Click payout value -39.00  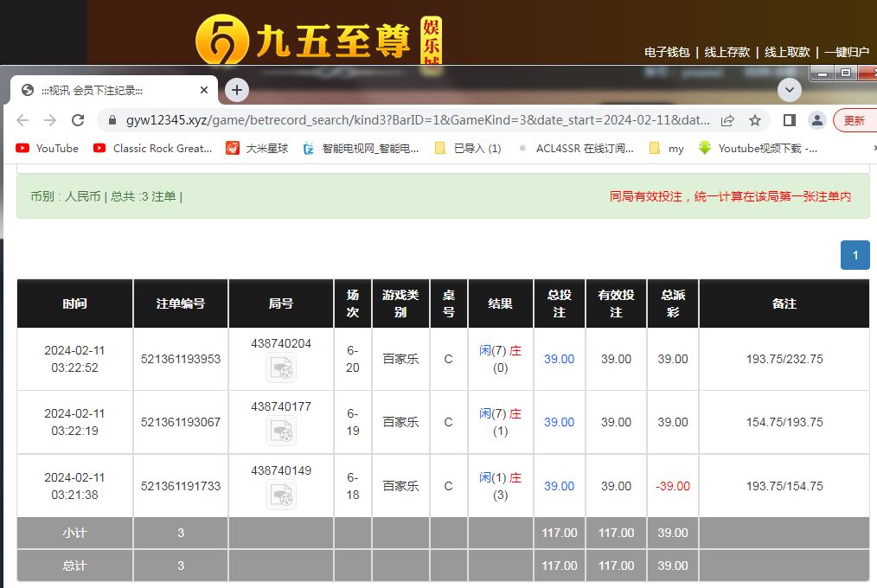point(673,486)
